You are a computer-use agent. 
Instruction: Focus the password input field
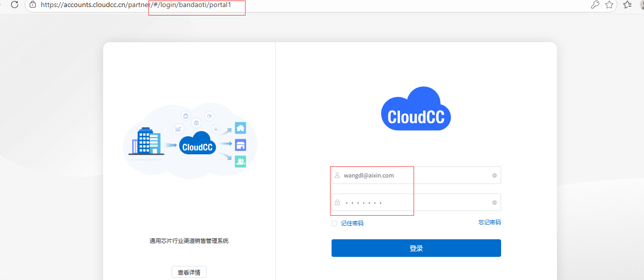[413, 203]
